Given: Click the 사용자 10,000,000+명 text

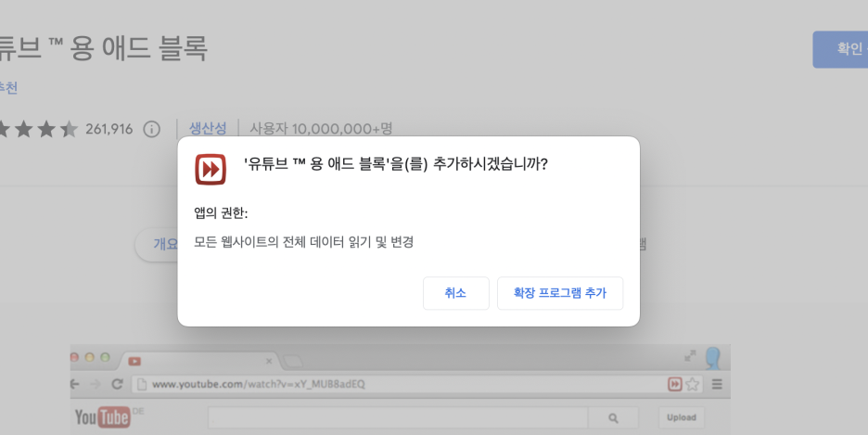Looking at the screenshot, I should tap(321, 128).
